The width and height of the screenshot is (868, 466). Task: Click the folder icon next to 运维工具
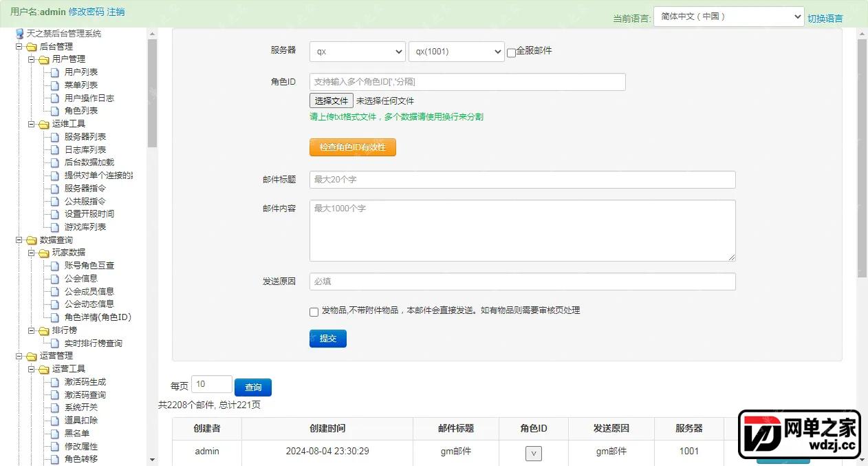pos(44,124)
